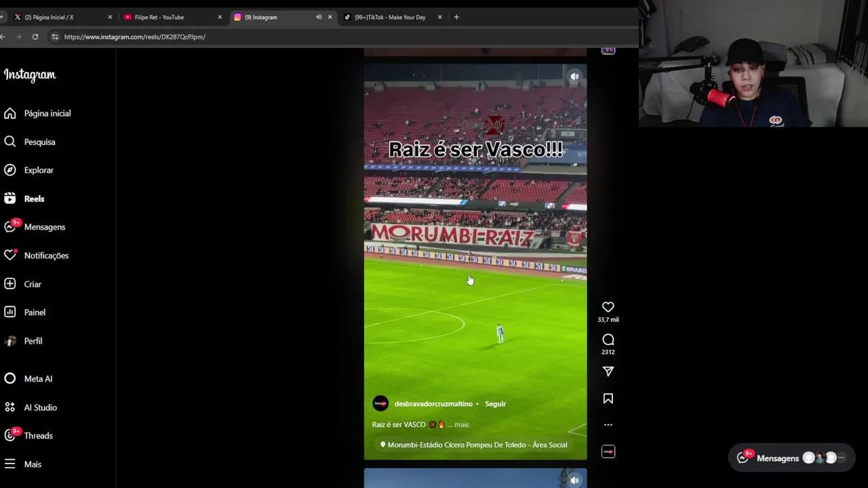Viewport: 868px width, 488px height.
Task: Open the Pesquisa search icon
Action: 10,142
